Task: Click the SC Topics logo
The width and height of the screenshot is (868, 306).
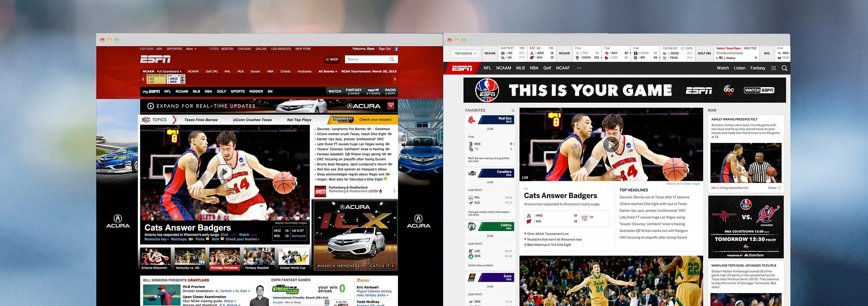Action: tap(146, 120)
